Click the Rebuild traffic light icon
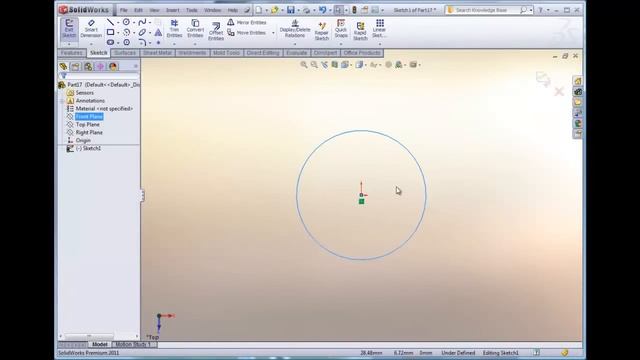This screenshot has height=360, width=640. 354,10
